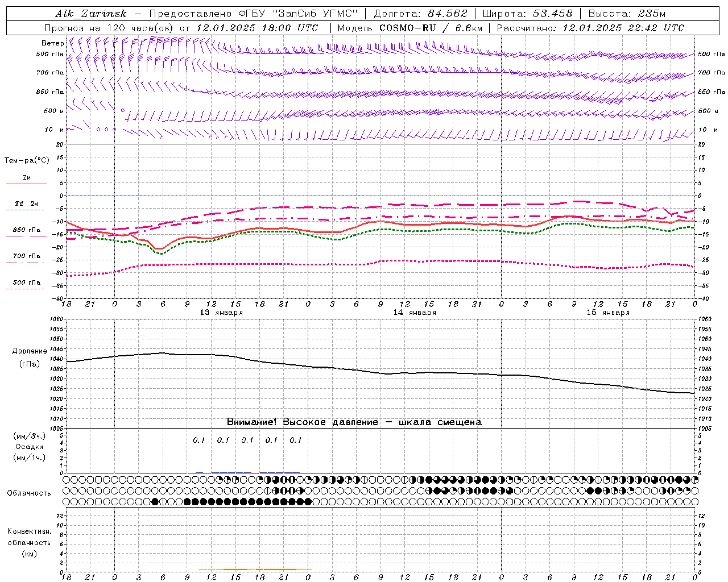Click the 14 января date label
728x582 pixels.
pos(415,313)
